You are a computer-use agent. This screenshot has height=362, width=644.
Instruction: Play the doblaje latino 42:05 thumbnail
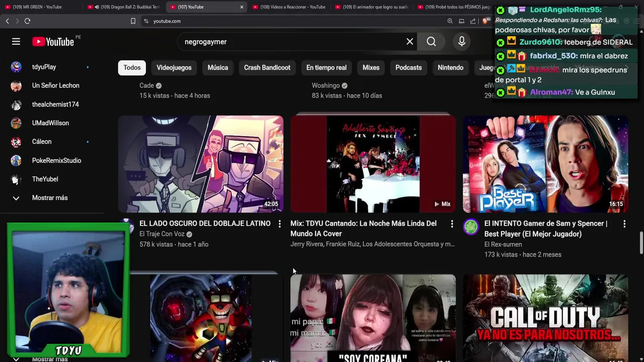[201, 164]
